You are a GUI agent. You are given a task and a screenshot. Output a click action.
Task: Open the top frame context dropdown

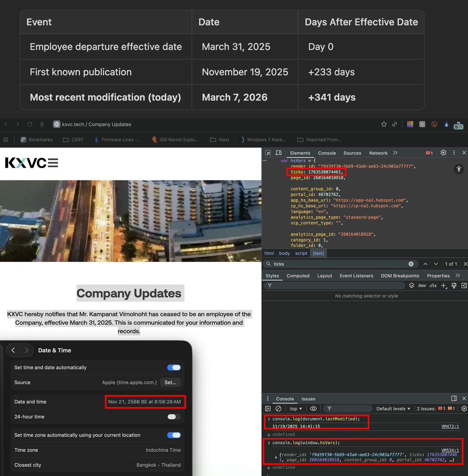pyautogui.click(x=295, y=409)
